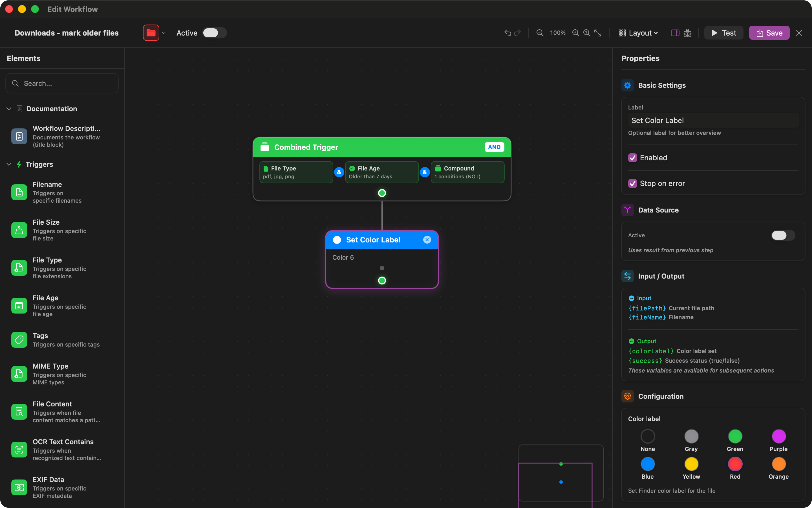
Task: Toggle the AND badge on Combined Trigger
Action: 494,147
